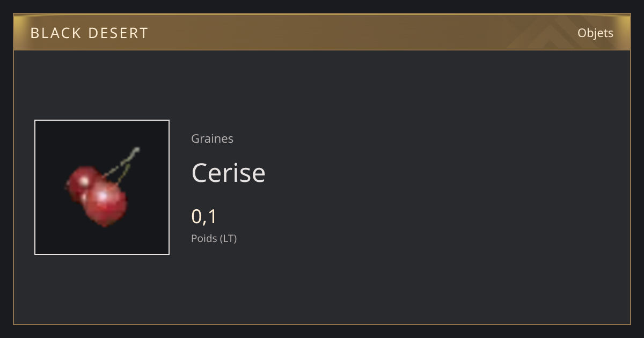Screen dimensions: 644x338
Task: Click the cherry item icon
Action: pyautogui.click(x=102, y=187)
